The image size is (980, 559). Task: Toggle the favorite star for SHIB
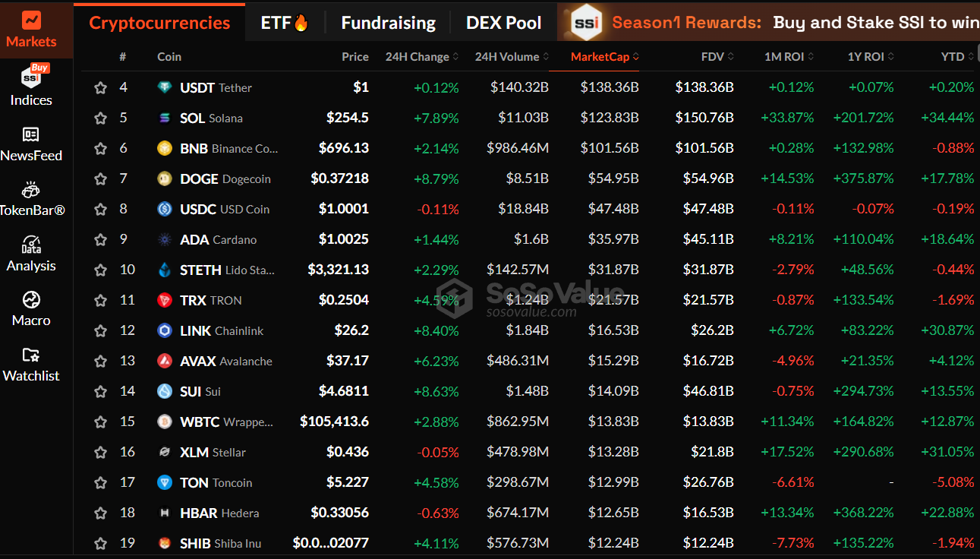pos(100,543)
